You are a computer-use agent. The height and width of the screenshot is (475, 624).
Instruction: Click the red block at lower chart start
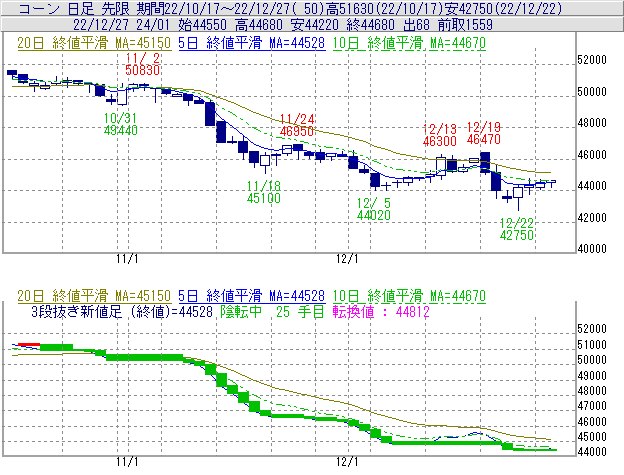click(x=29, y=345)
